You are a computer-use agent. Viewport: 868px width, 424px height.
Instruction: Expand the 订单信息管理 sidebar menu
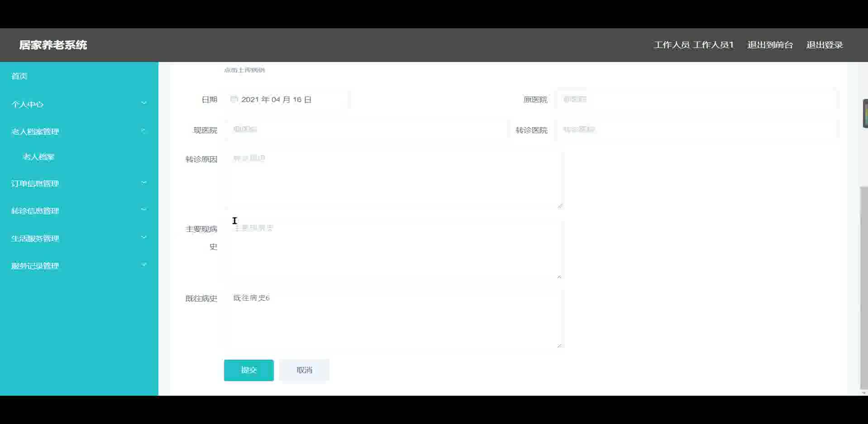click(79, 183)
